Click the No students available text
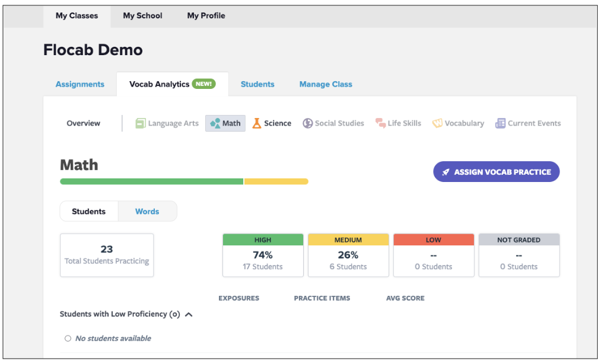598x364 pixels. [113, 338]
